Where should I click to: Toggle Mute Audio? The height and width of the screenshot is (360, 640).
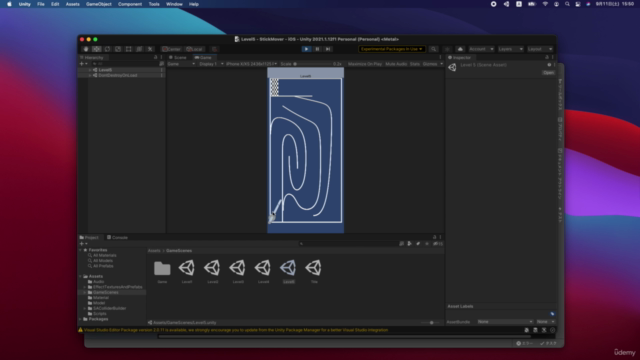396,64
